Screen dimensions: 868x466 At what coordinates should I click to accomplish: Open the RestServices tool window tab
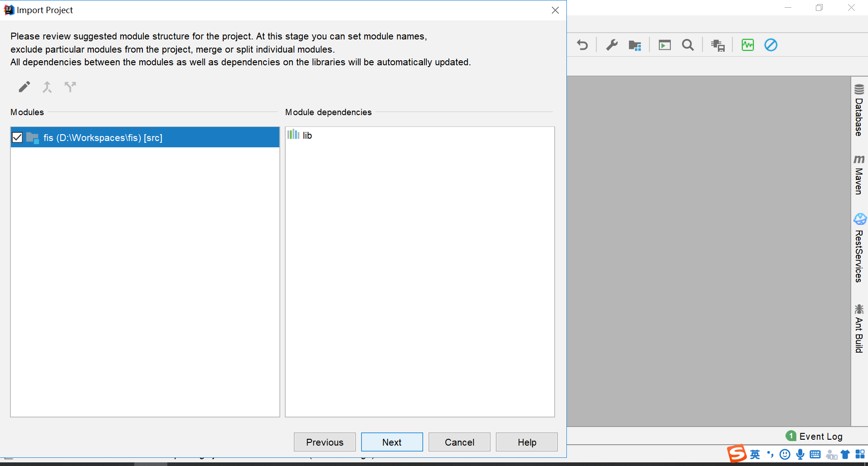(859, 248)
